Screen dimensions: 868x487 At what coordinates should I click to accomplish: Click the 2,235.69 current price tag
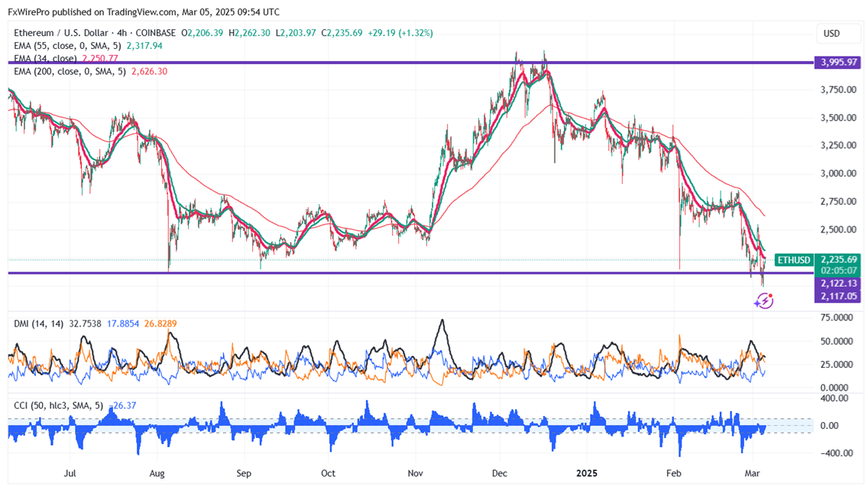point(838,259)
